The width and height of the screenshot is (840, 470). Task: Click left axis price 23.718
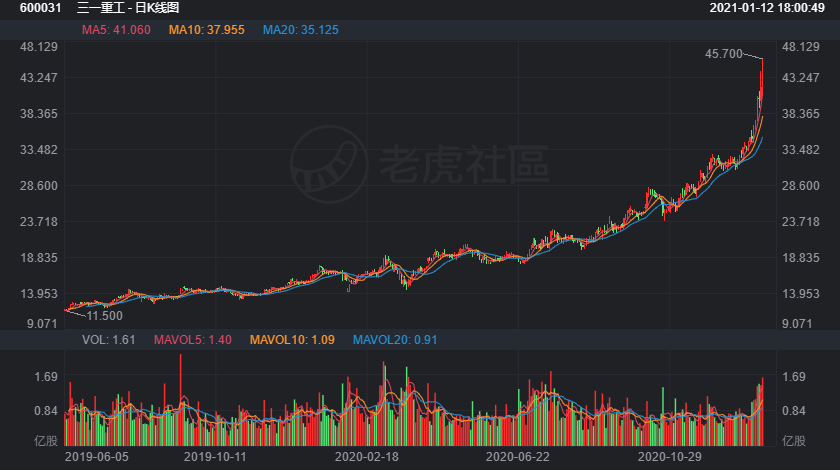click(39, 221)
